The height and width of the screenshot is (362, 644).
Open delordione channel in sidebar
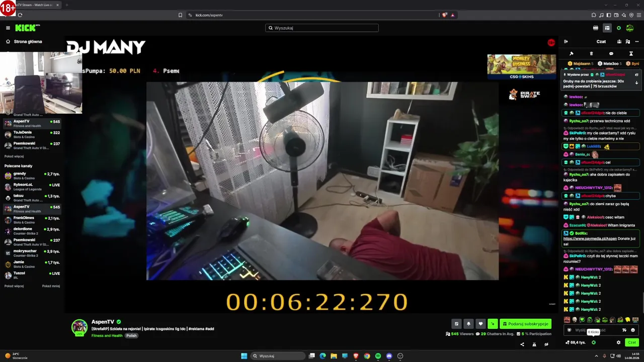[32, 231]
